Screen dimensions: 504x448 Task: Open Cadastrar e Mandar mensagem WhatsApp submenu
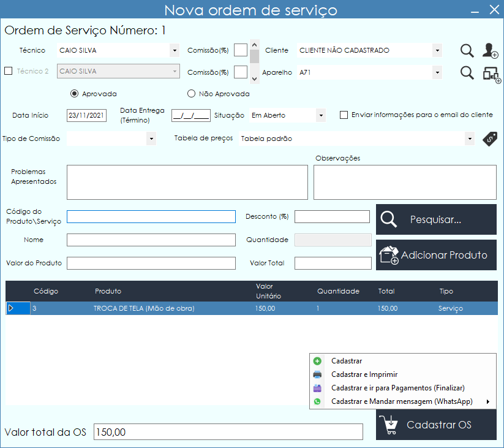pyautogui.click(x=402, y=402)
